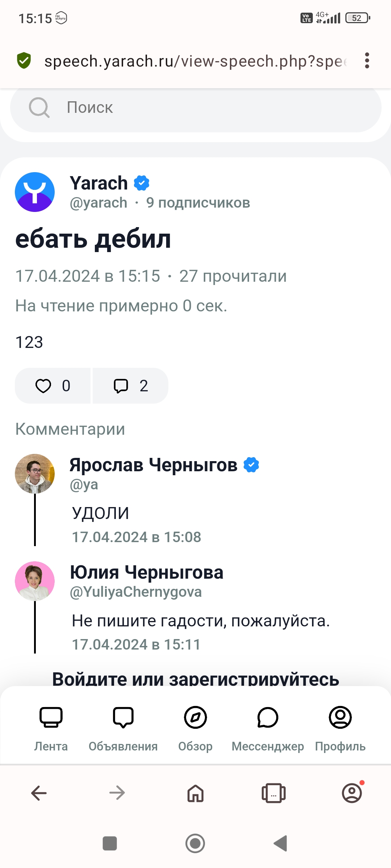
Task: Click the browser back arrow
Action: 39,793
